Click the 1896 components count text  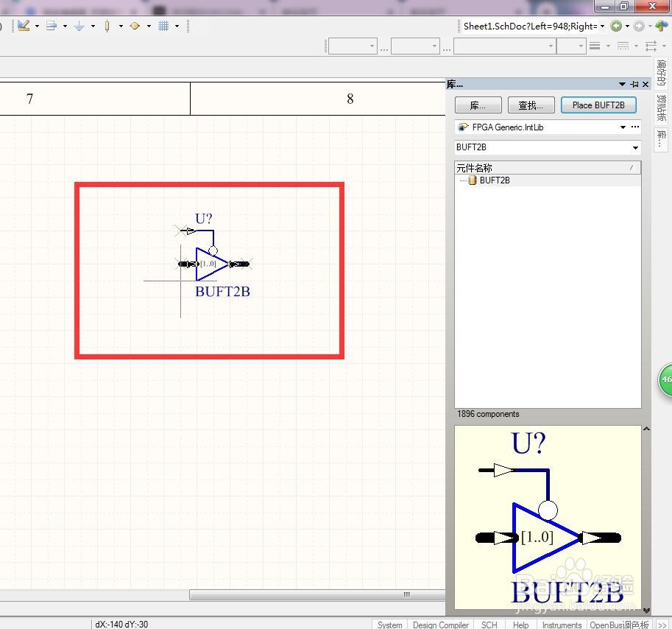tap(488, 414)
